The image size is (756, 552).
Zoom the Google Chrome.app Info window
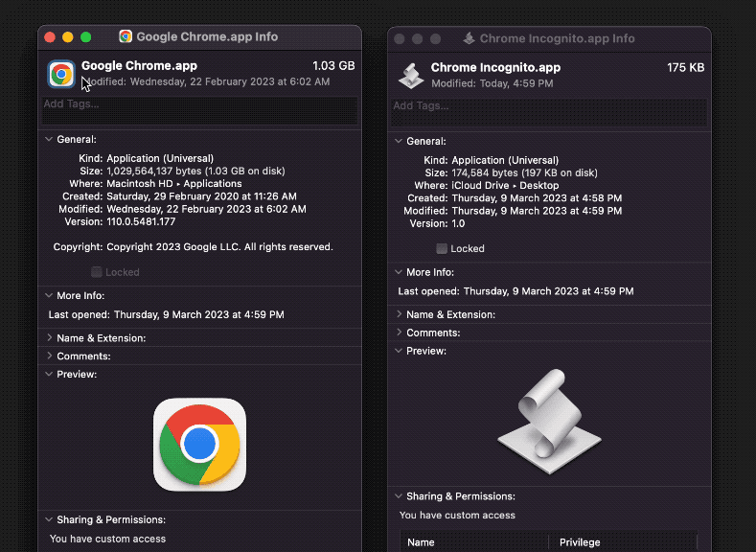[x=86, y=37]
